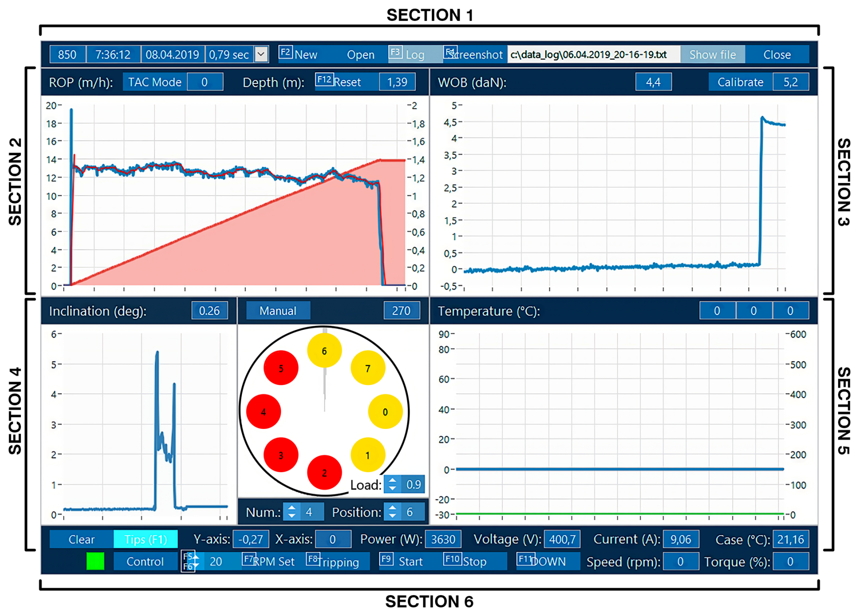Open a log file with Open
Viewport: 859px width, 616px height.
pyautogui.click(x=360, y=54)
